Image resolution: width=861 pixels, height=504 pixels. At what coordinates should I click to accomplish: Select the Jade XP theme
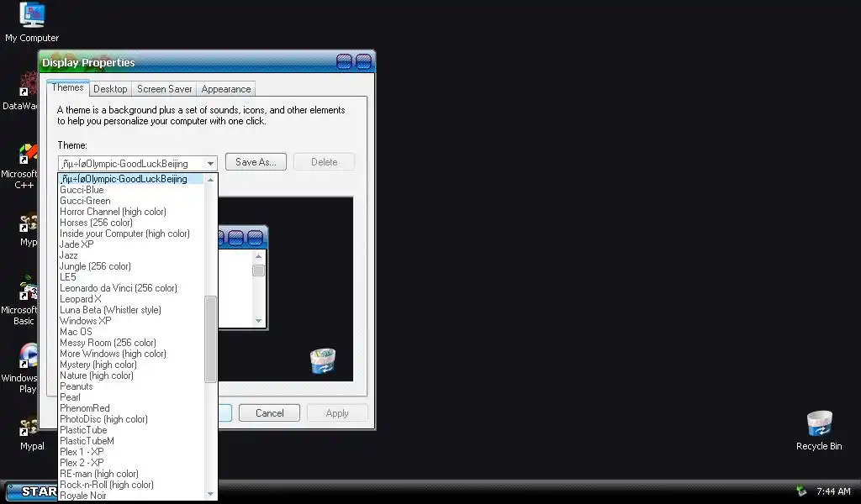point(130,244)
